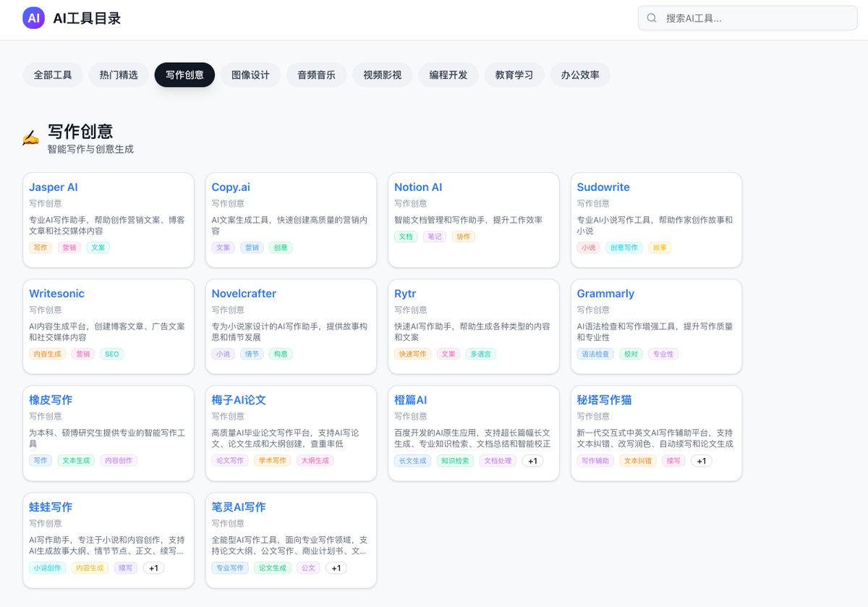
Task: Select the 编程开发 tab
Action: (x=448, y=75)
